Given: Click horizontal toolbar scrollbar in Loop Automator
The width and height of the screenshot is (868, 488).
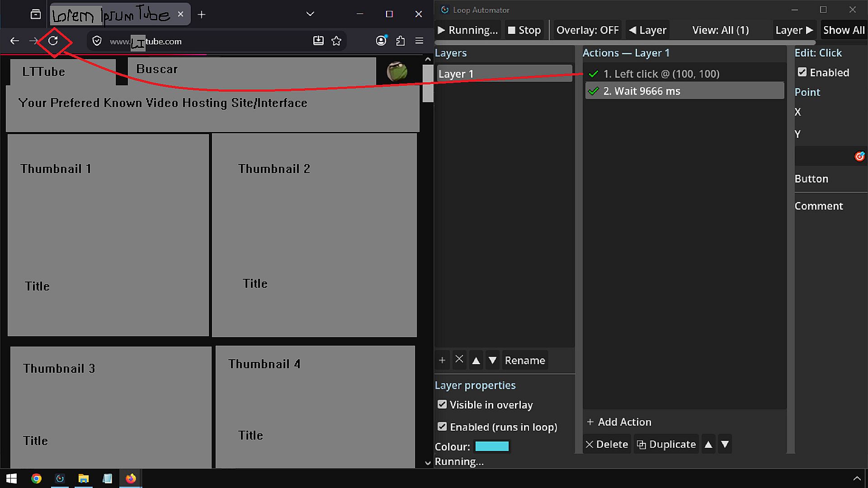Looking at the screenshot, I should point(625,43).
